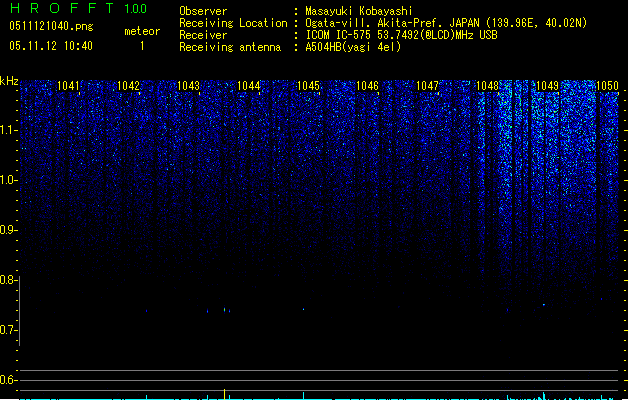
Task: Click the ICOM IC-575 receiver text
Action: [x=401, y=35]
